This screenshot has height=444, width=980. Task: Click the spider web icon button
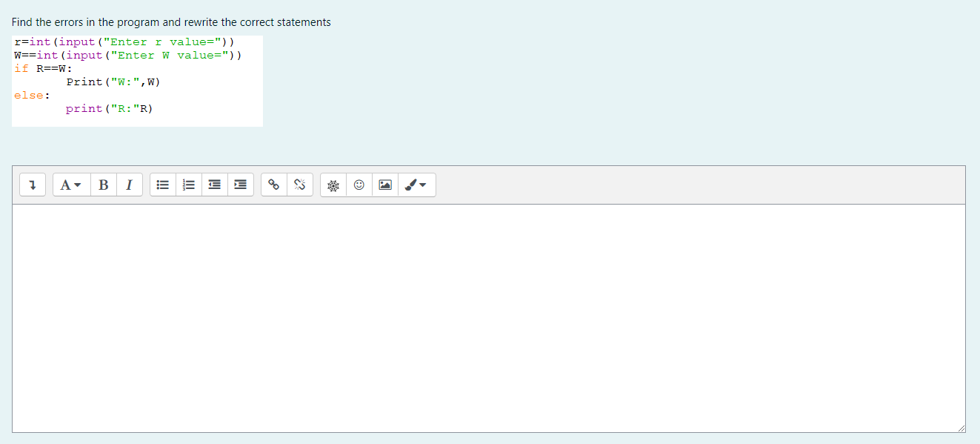tap(333, 185)
